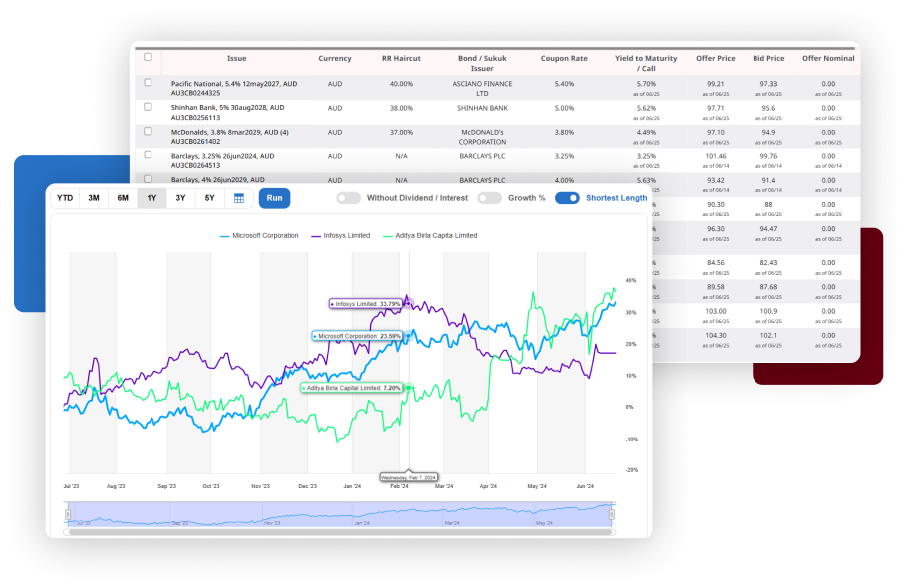Click the yield value 5.62%
The image size is (906, 588).
click(x=646, y=108)
